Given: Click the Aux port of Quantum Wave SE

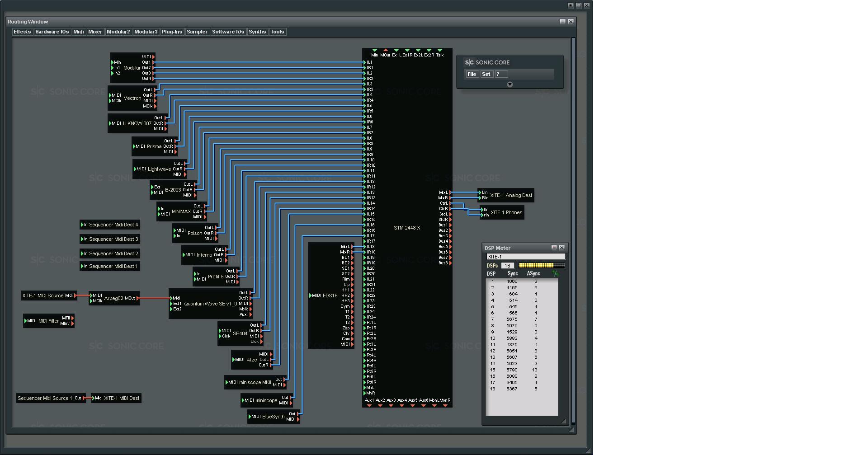Looking at the screenshot, I should [x=250, y=314].
